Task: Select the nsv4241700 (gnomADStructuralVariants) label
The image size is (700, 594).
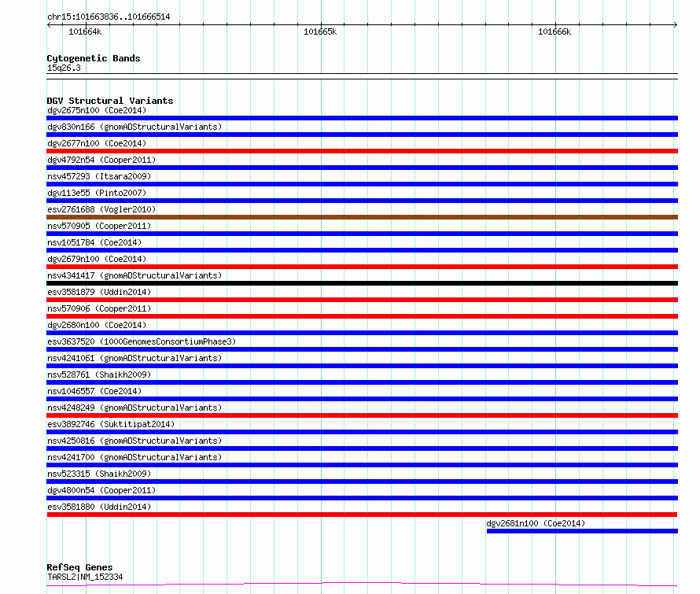Action: click(x=134, y=457)
